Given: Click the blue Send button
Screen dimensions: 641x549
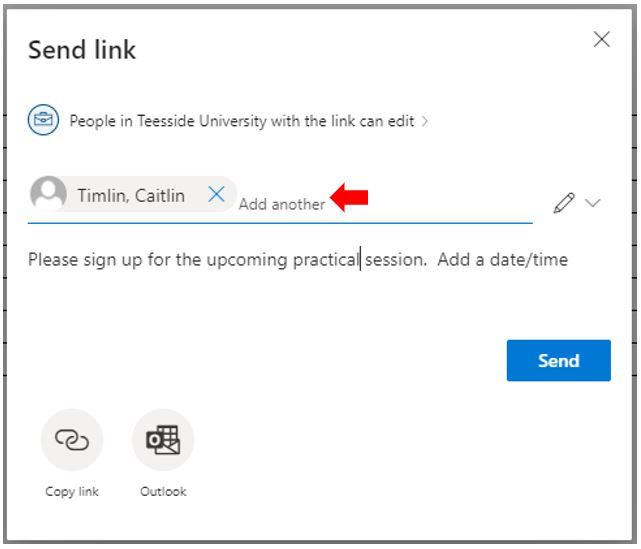Looking at the screenshot, I should coord(558,361).
